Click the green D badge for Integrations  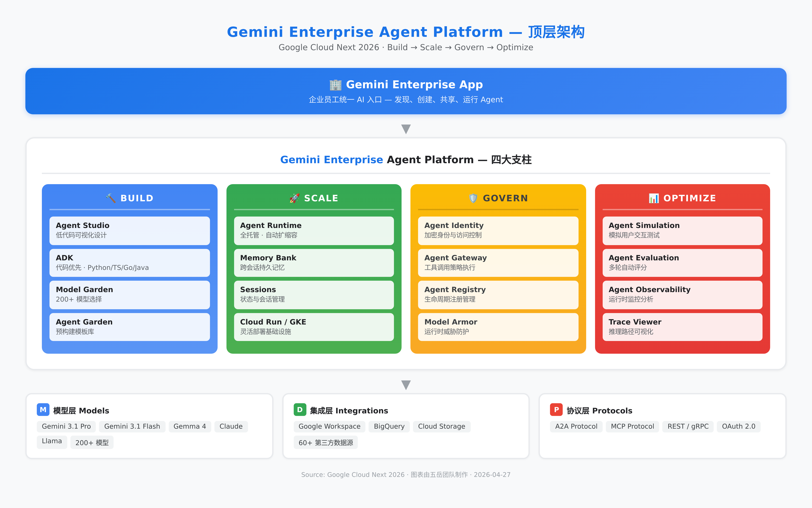[x=300, y=410]
